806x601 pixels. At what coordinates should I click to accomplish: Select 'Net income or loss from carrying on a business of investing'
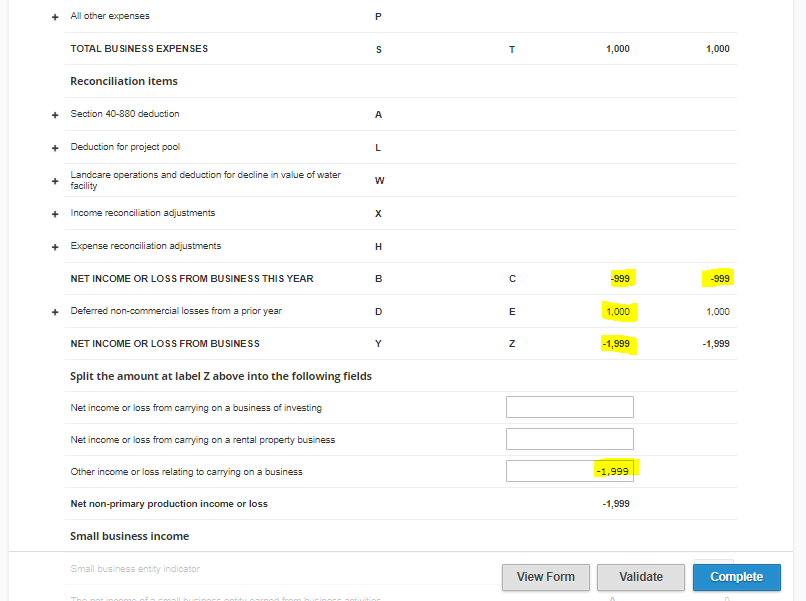click(x=196, y=408)
